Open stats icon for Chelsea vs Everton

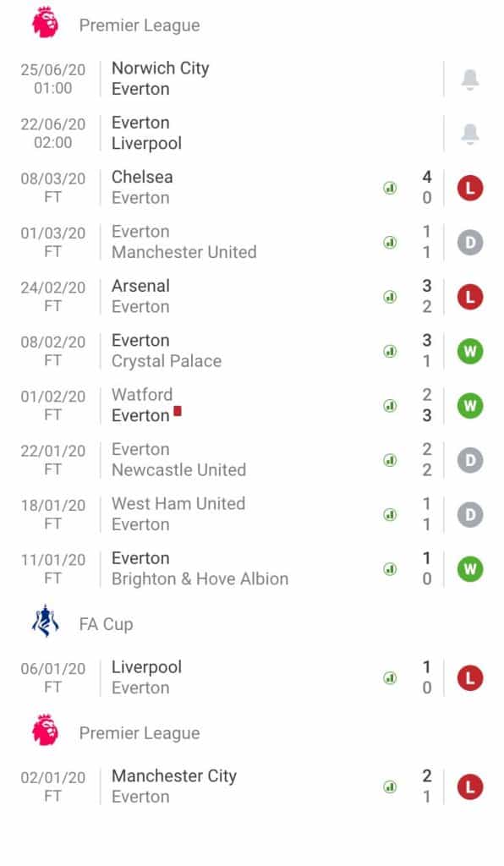pos(389,189)
